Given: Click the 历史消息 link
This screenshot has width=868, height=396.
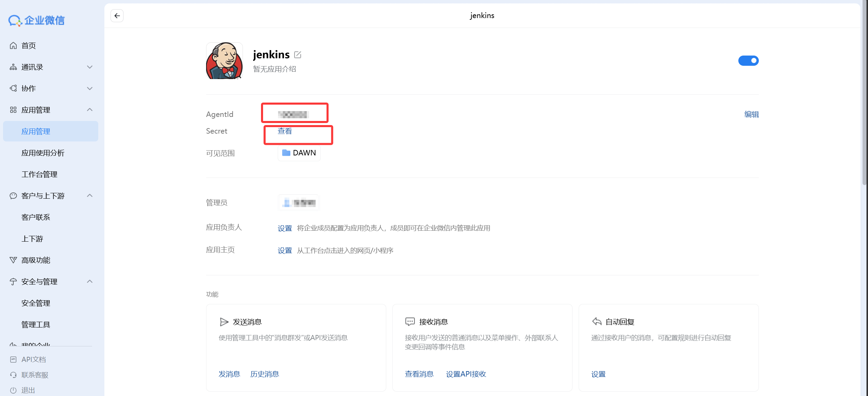Looking at the screenshot, I should tap(265, 374).
